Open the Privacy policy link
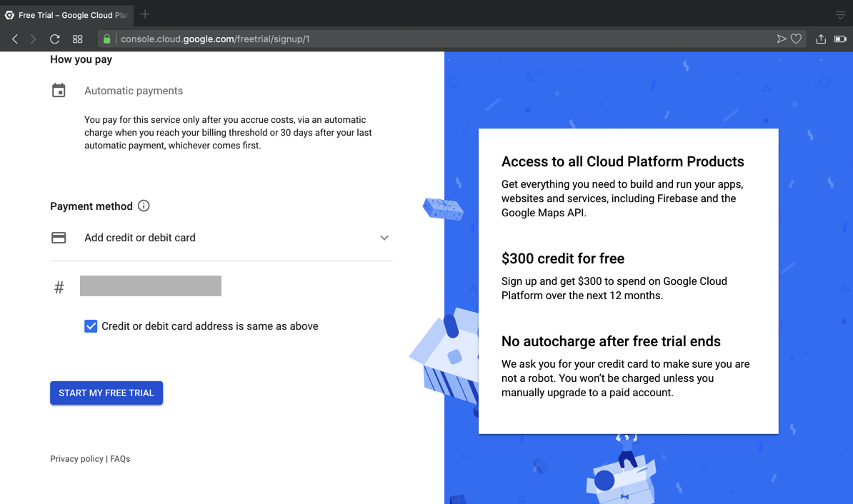The width and height of the screenshot is (853, 504). tap(76, 459)
